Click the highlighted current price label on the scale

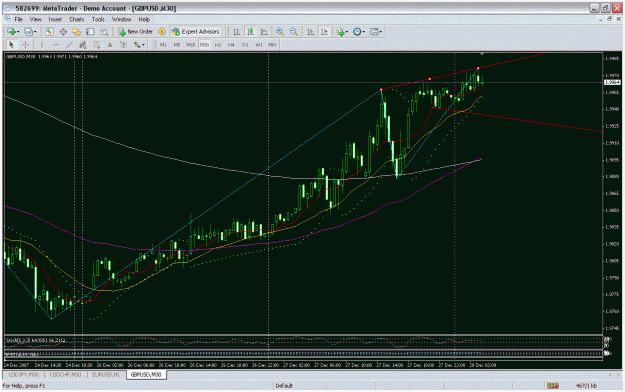point(612,82)
